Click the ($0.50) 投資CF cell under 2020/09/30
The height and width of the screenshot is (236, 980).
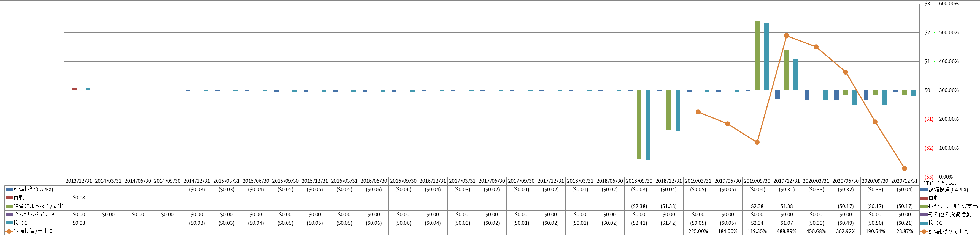click(x=875, y=223)
